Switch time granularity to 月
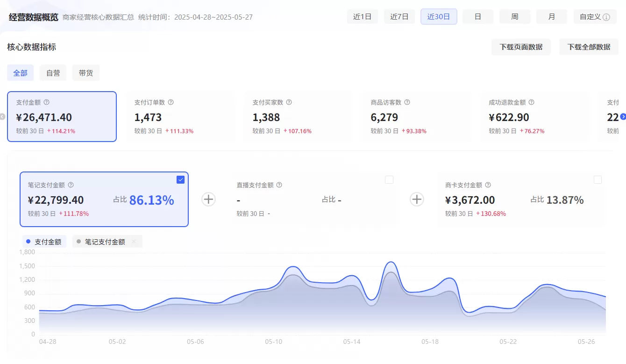Screen dimensions: 626x364 click(552, 16)
